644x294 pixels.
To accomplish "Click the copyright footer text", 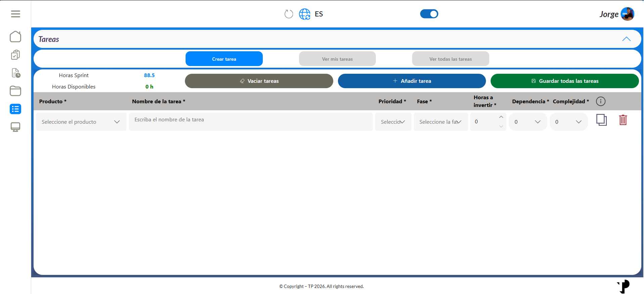I will 321,286.
